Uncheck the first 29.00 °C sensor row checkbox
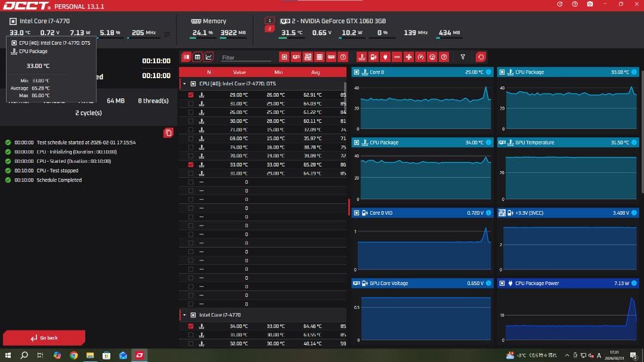This screenshot has width=644, height=362. 191,95
